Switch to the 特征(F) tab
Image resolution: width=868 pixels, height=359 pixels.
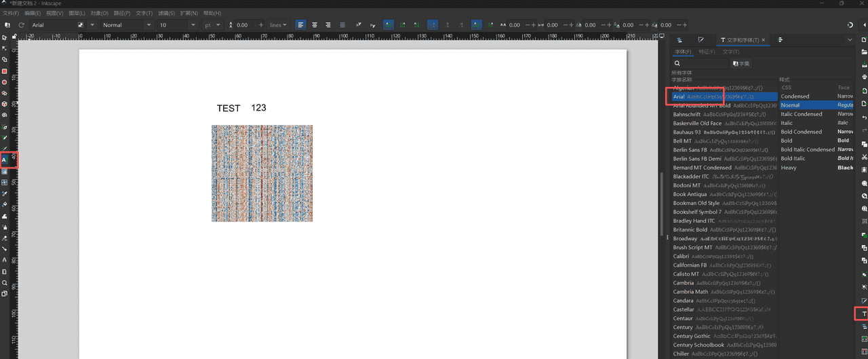[707, 52]
